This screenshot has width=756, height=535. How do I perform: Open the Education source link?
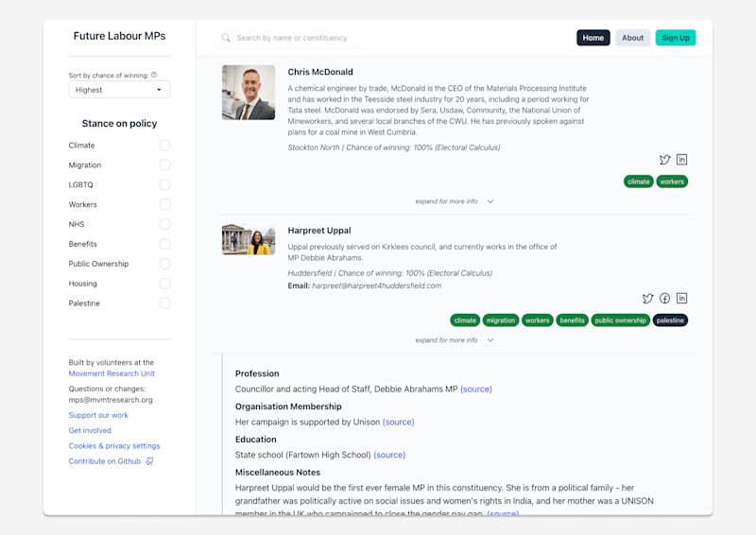point(389,455)
